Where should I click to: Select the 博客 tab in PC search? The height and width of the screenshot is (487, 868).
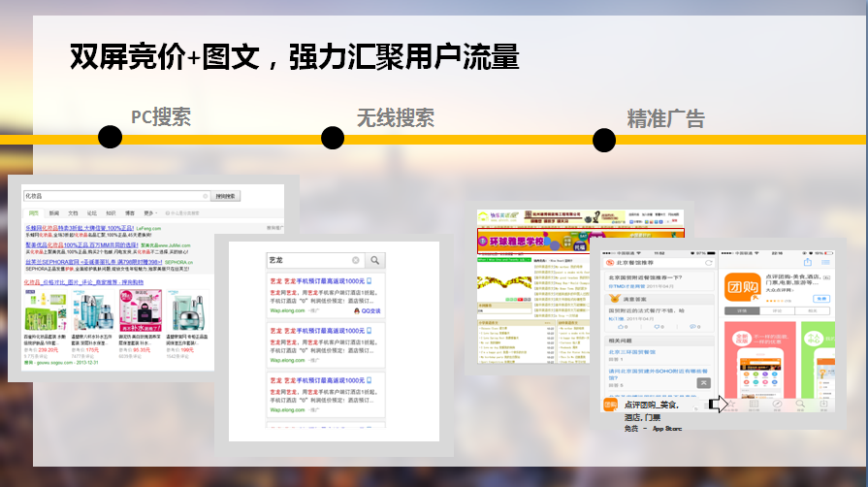[x=130, y=213]
